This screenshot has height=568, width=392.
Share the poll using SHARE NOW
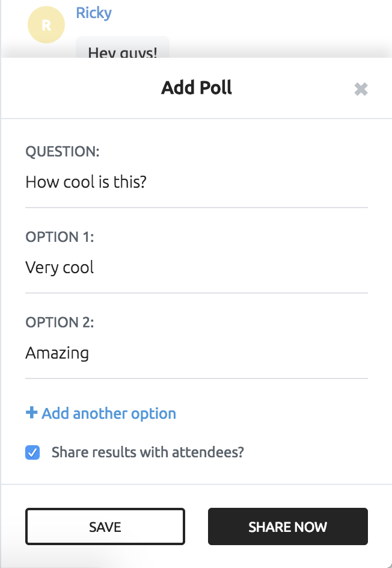point(288,526)
